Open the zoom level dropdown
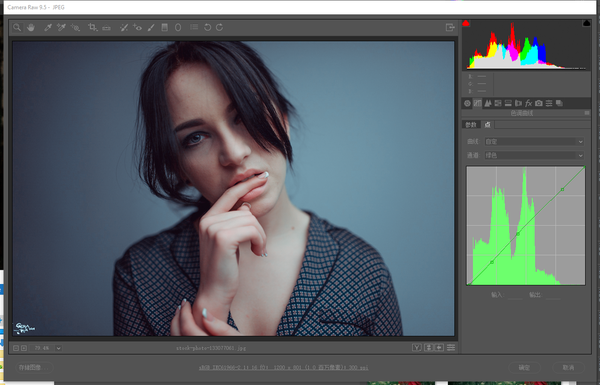Image resolution: width=600 pixels, height=385 pixels. coord(59,348)
